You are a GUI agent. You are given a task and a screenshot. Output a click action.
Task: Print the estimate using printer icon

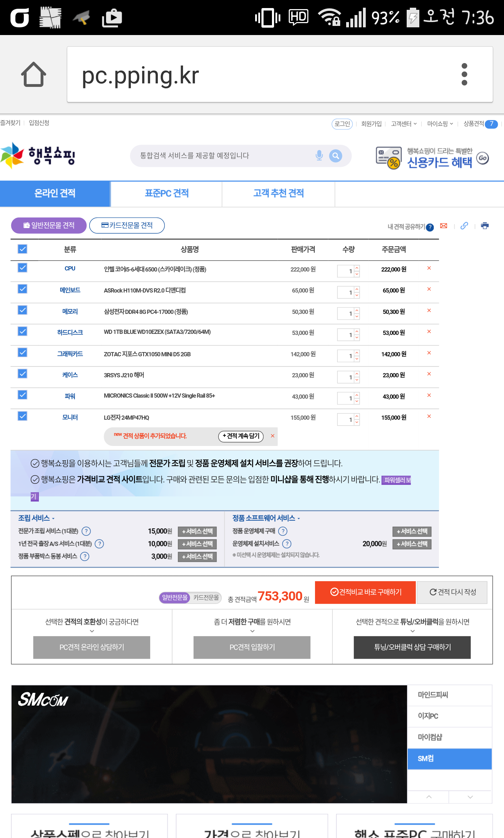pyautogui.click(x=485, y=226)
